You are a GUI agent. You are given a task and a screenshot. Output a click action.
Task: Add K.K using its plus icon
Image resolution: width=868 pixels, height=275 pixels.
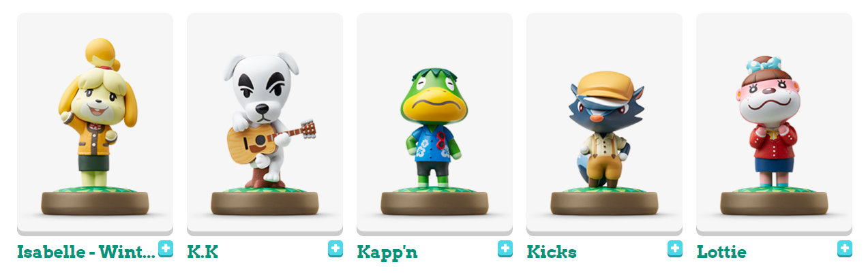pyautogui.click(x=335, y=249)
